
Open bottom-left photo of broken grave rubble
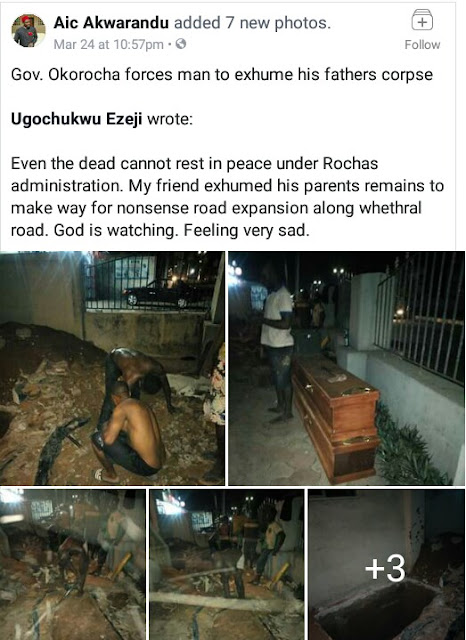click(73, 564)
